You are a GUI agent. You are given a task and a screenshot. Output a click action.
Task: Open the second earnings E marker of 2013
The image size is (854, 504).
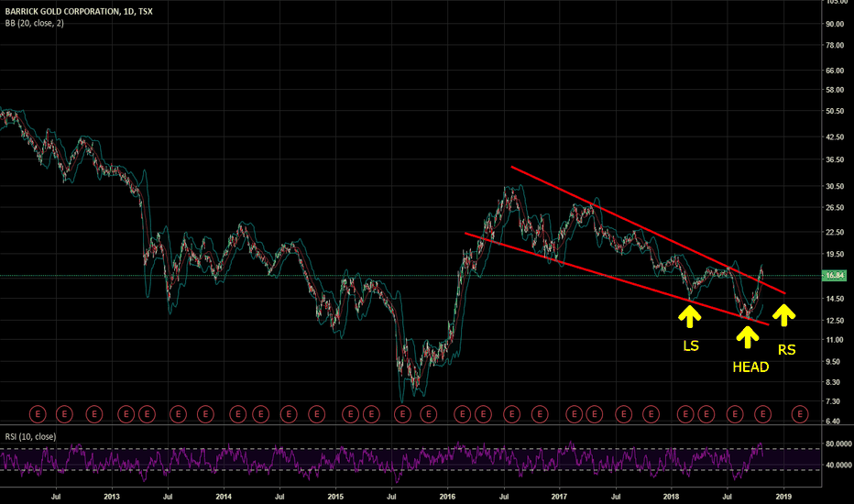(x=147, y=414)
